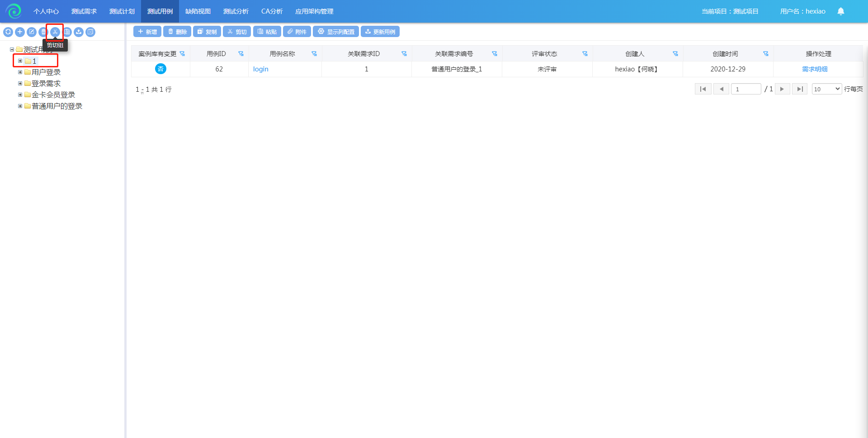
Task: Open the rows per page dropdown
Action: tap(826, 89)
